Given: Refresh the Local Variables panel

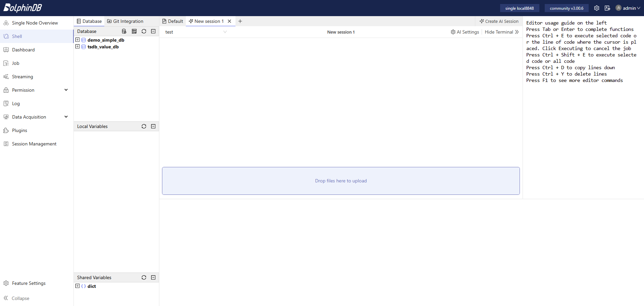Looking at the screenshot, I should tap(144, 126).
